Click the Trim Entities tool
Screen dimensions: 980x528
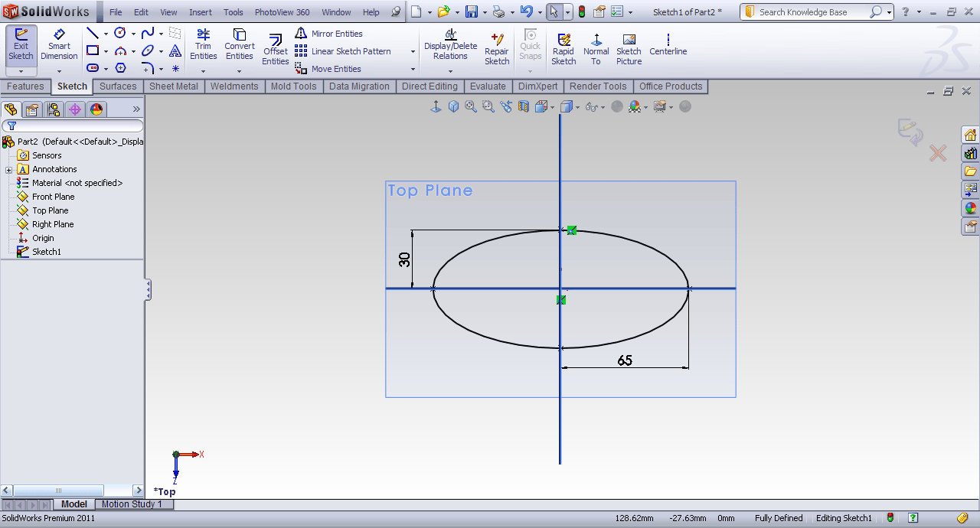(x=203, y=45)
